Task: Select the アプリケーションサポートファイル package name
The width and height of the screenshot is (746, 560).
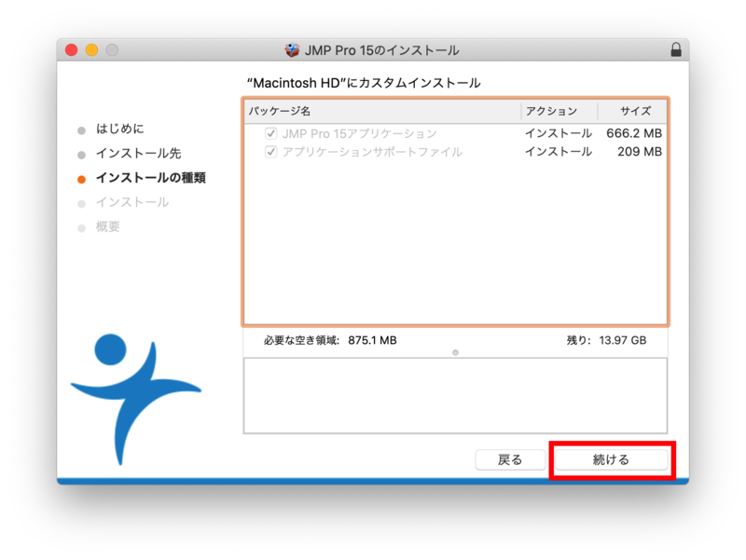Action: [x=372, y=152]
